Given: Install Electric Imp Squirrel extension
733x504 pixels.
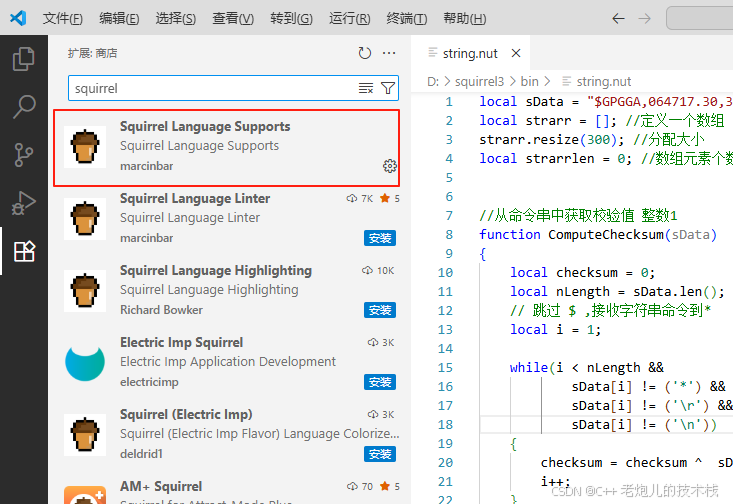Looking at the screenshot, I should tap(380, 382).
